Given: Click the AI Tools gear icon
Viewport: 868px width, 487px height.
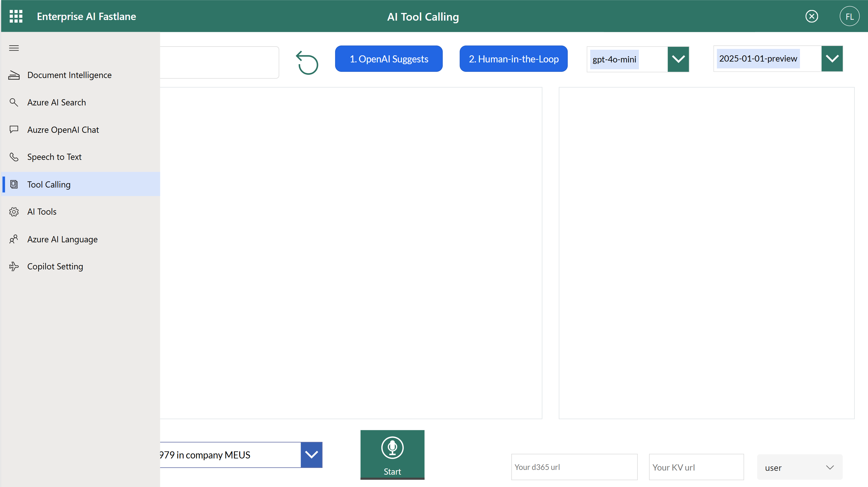Looking at the screenshot, I should (x=14, y=211).
